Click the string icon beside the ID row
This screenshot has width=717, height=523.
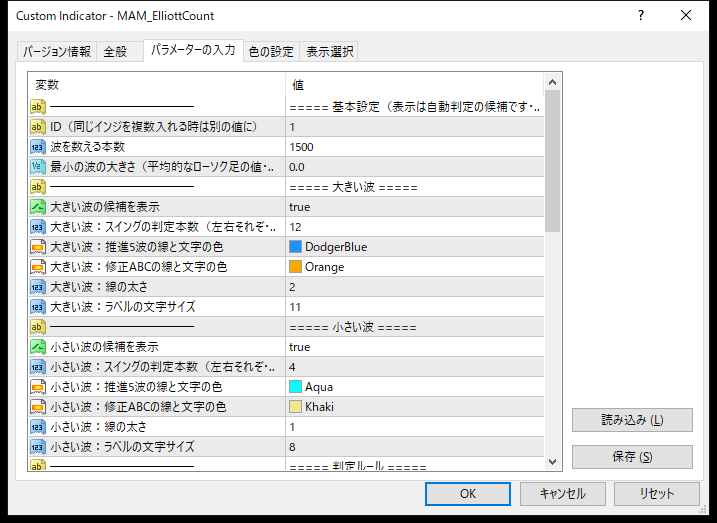coord(38,127)
